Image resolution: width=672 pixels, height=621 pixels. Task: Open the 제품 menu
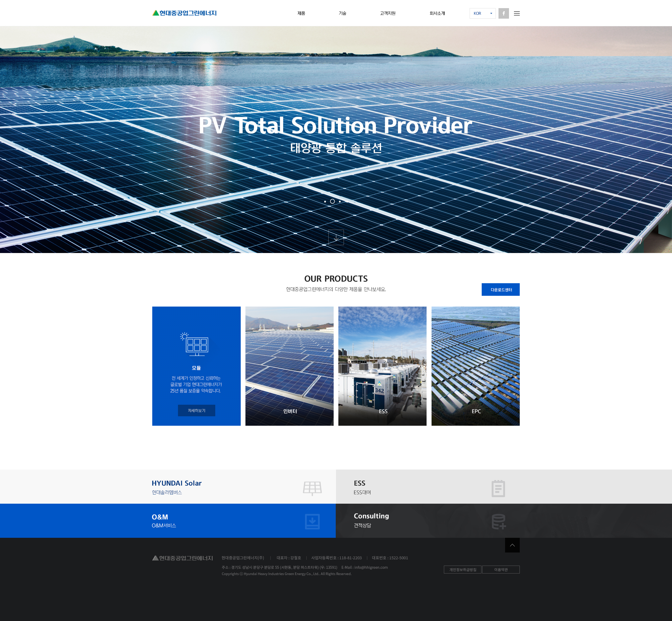tap(301, 13)
